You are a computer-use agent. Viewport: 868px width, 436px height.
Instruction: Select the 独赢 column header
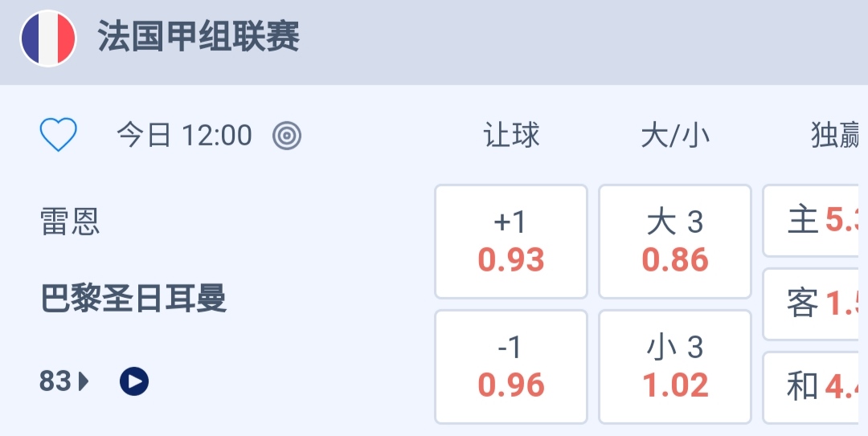point(836,136)
